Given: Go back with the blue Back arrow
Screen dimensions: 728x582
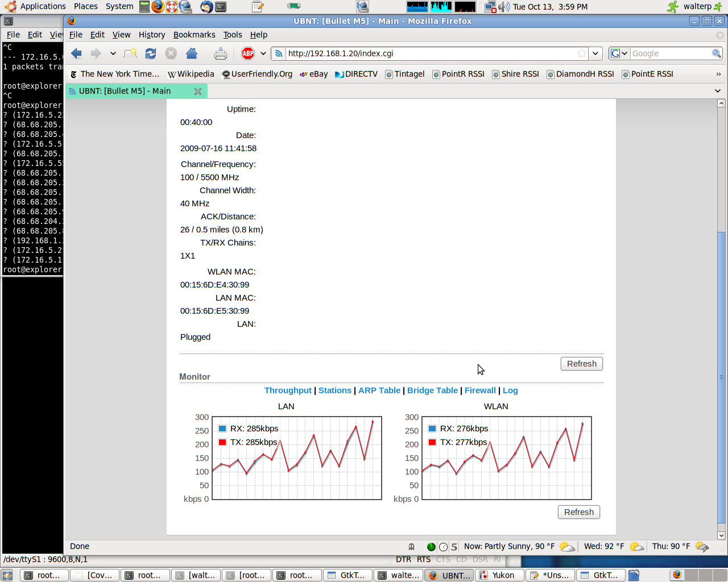Looking at the screenshot, I should click(x=77, y=53).
